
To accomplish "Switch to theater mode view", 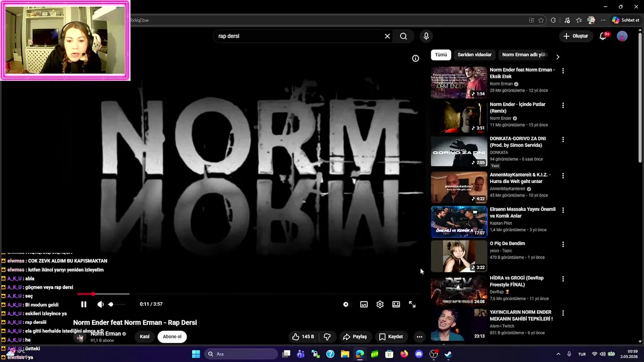I will point(396,304).
